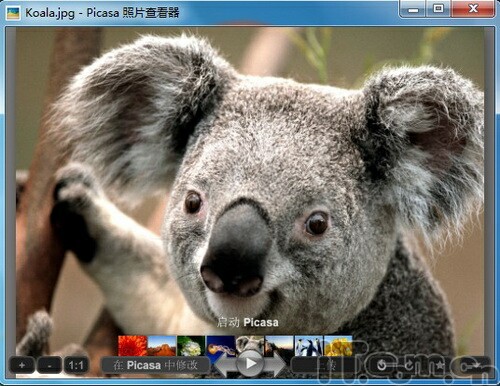Image resolution: width=500 pixels, height=386 pixels.
Task: Click the 启动 Picasa launch text
Action: [x=248, y=322]
